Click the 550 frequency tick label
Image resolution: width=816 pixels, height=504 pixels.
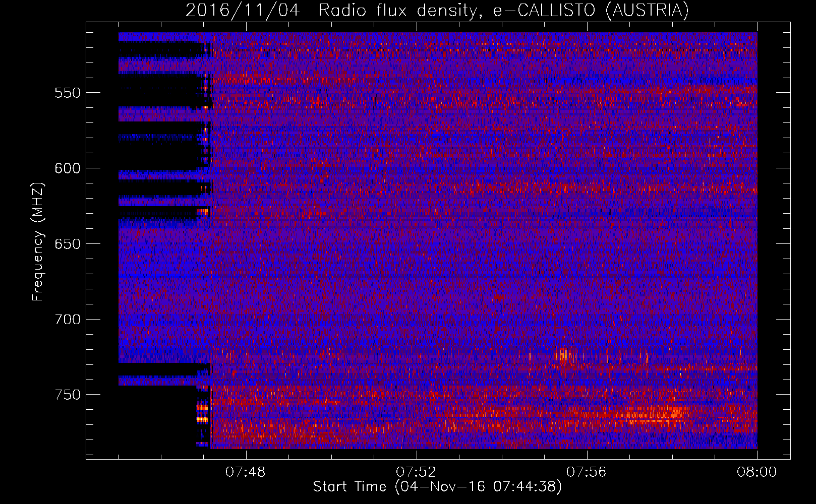tap(68, 93)
